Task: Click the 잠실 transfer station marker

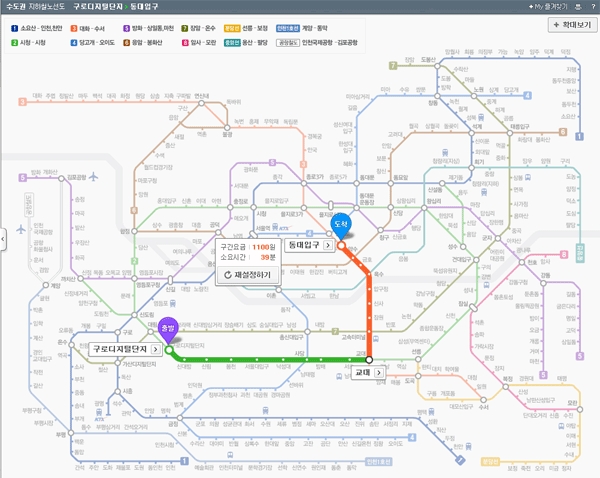Action: point(473,307)
